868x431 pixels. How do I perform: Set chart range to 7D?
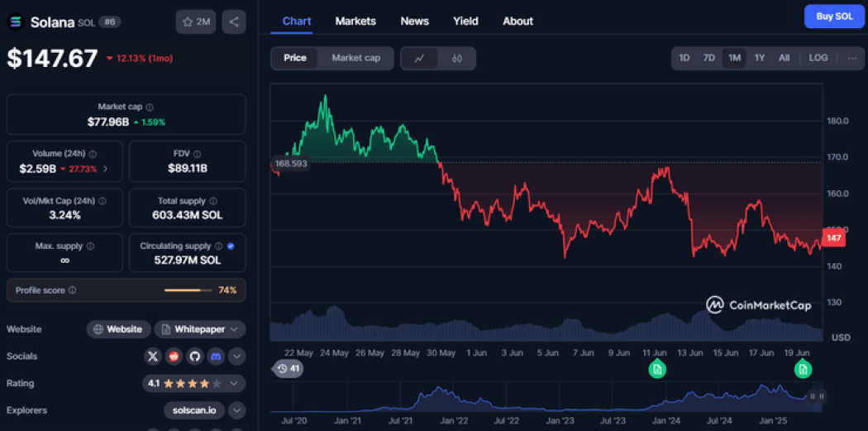point(708,58)
